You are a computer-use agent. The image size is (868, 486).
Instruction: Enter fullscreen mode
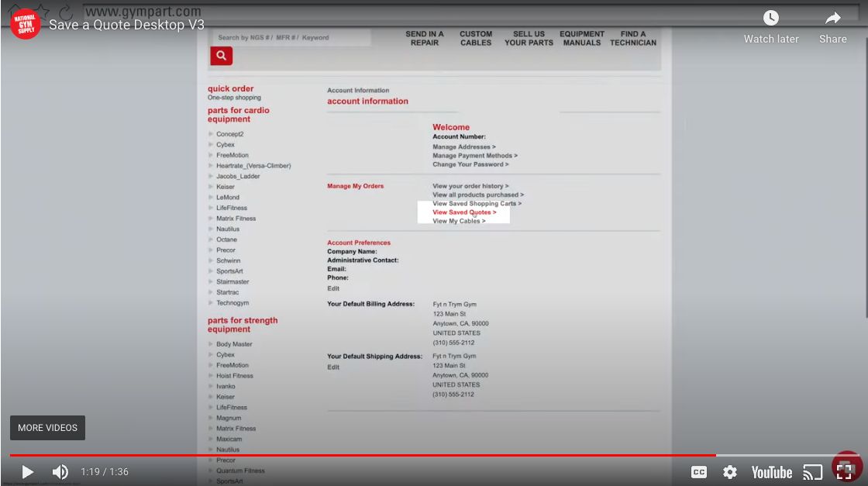pyautogui.click(x=844, y=471)
